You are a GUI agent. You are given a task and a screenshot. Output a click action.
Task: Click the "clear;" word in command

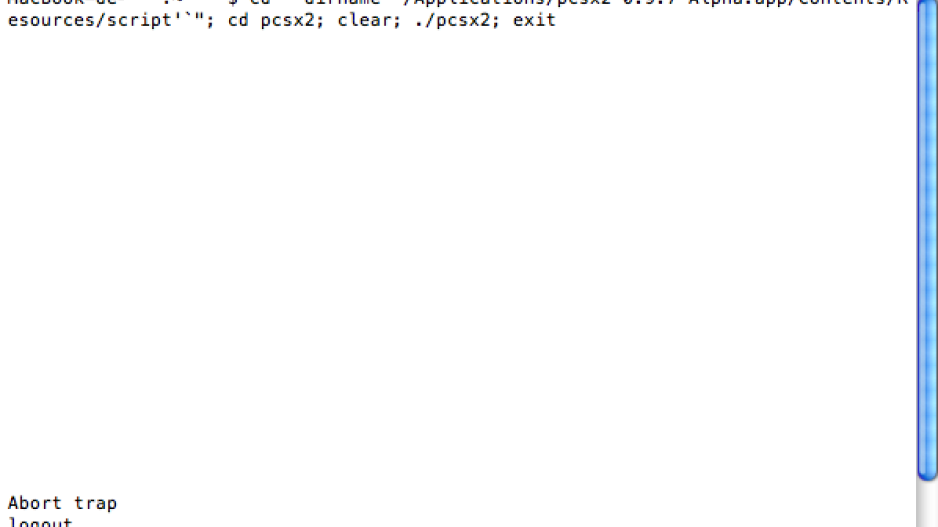[369, 20]
